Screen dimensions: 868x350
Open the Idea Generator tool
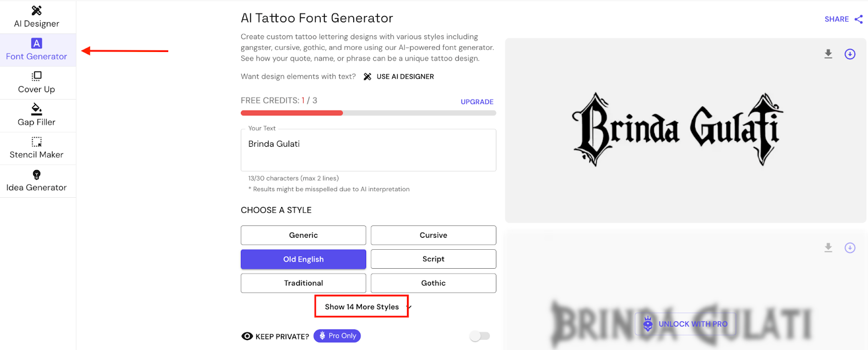(x=38, y=181)
